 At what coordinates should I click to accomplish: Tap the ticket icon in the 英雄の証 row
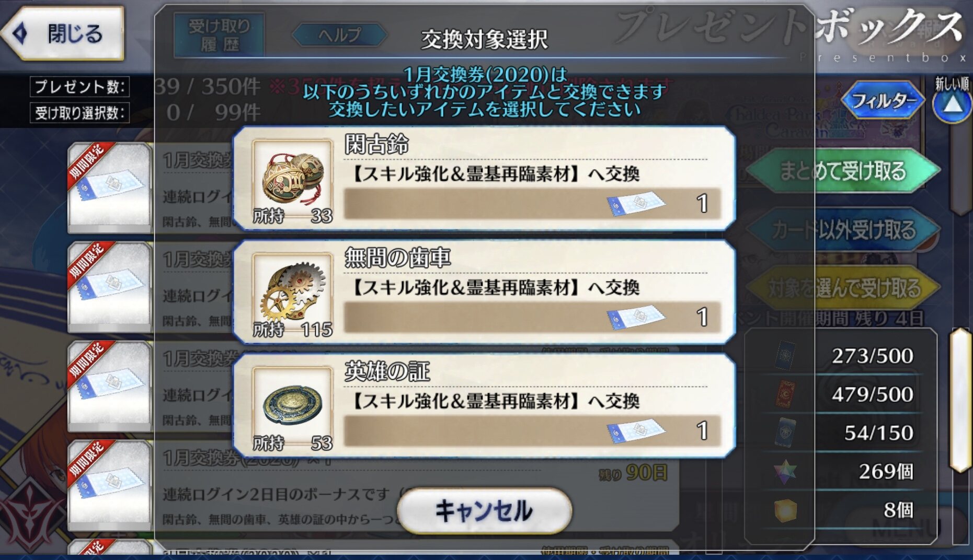[x=636, y=430]
